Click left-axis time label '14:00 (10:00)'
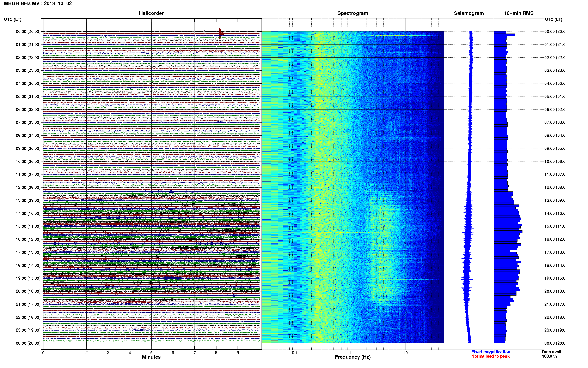Screen dimensions: 588x368 pos(28,213)
